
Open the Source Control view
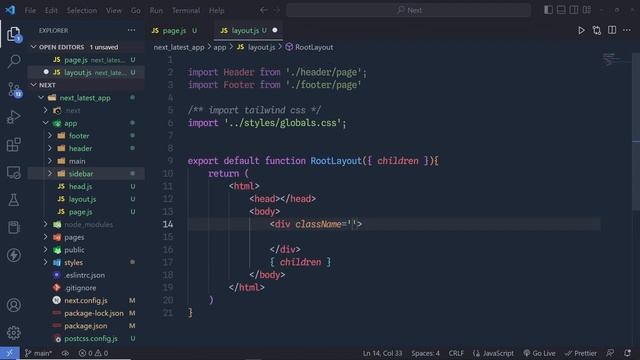coord(13,89)
